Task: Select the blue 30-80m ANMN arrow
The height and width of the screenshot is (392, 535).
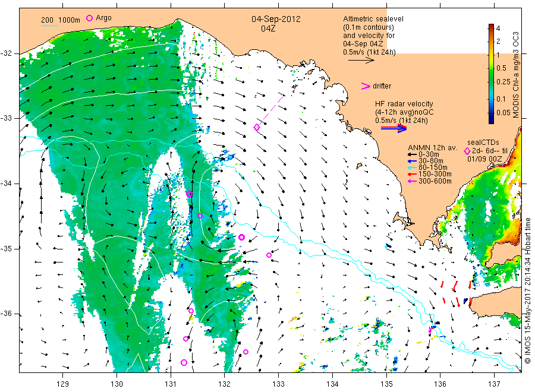Action: (413, 161)
